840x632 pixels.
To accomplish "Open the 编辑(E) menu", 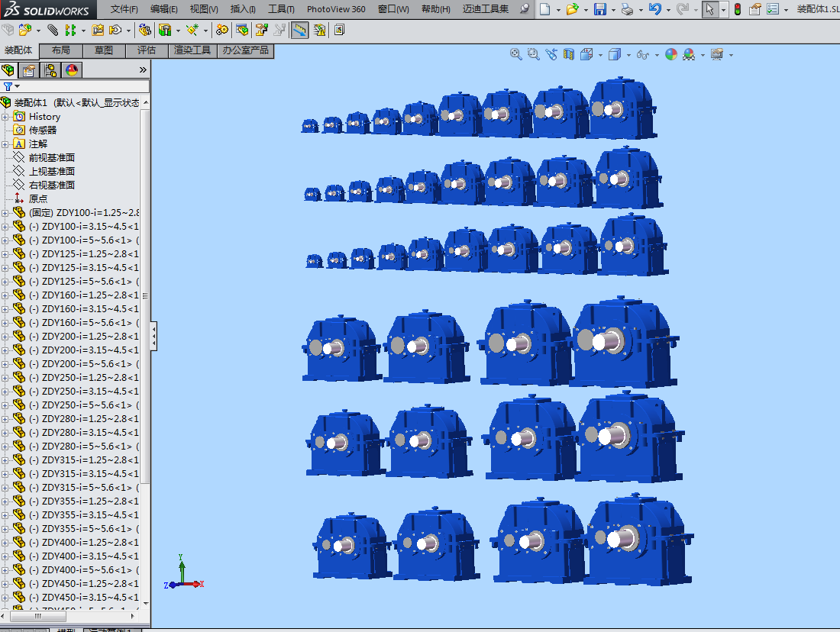I will tap(164, 9).
